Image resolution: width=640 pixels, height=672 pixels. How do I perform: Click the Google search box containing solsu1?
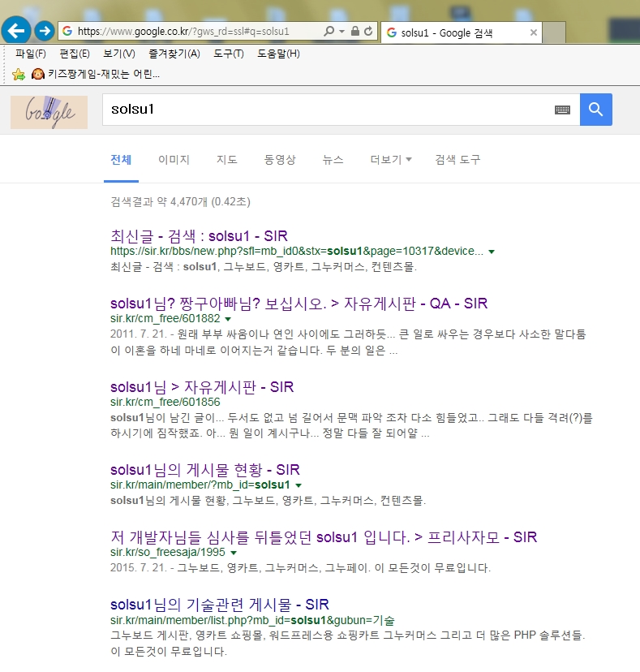tap(324, 110)
